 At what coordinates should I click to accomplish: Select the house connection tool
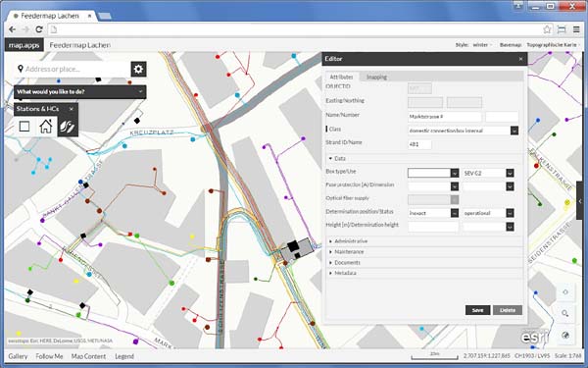(x=46, y=127)
